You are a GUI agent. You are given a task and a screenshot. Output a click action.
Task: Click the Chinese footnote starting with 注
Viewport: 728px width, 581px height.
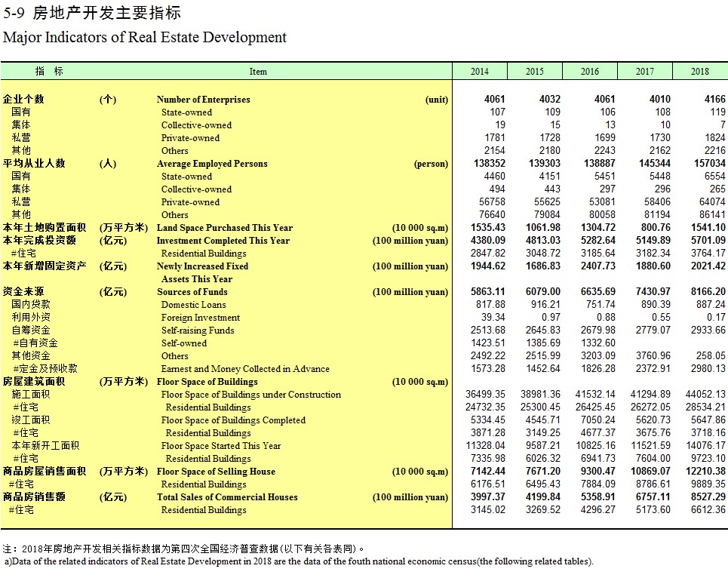pyautogui.click(x=183, y=549)
